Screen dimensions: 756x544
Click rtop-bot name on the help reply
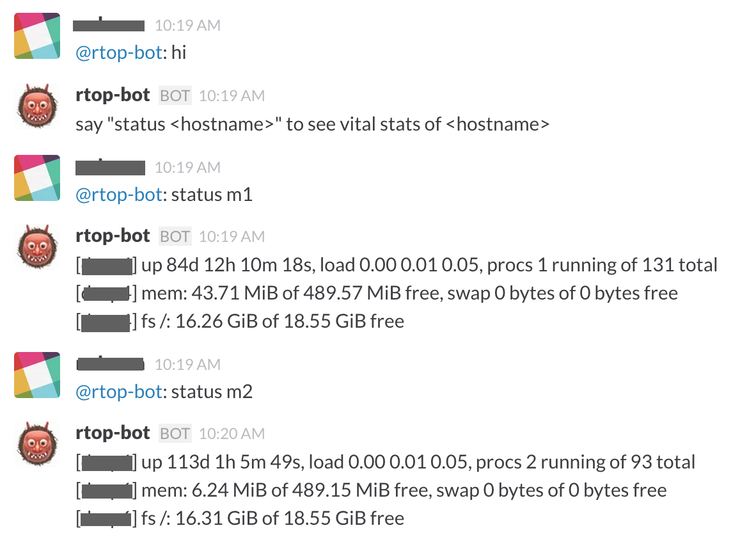[113, 95]
